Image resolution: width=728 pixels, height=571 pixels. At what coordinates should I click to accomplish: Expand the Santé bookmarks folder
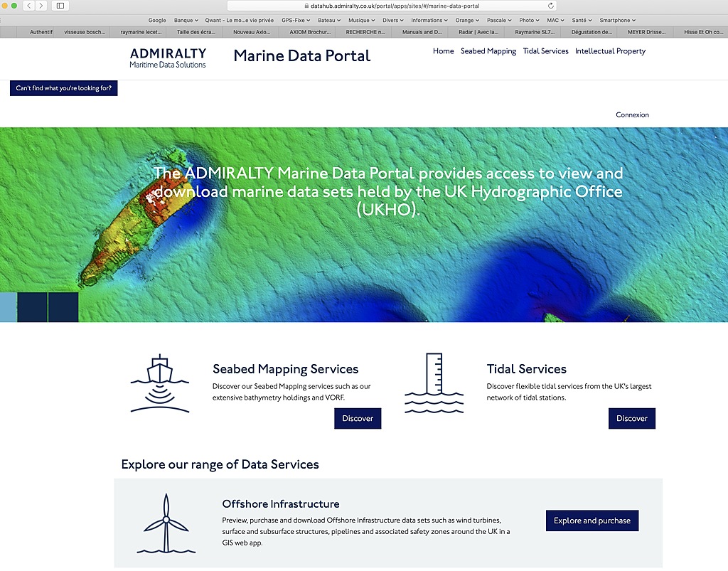(582, 21)
